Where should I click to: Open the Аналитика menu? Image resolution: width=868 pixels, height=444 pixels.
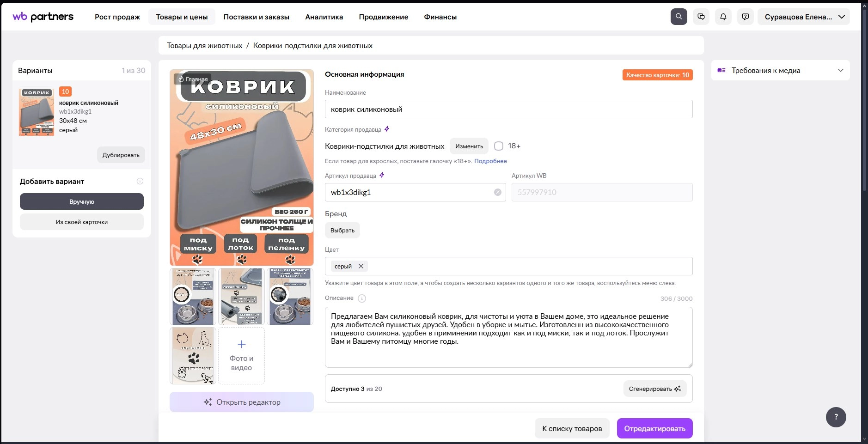(x=324, y=17)
